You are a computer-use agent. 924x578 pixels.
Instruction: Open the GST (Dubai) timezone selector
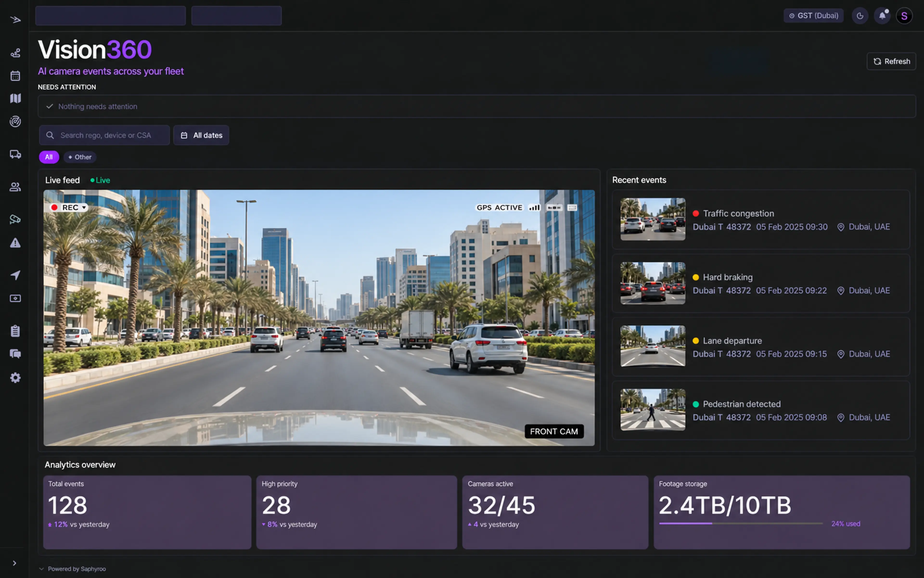pos(814,16)
